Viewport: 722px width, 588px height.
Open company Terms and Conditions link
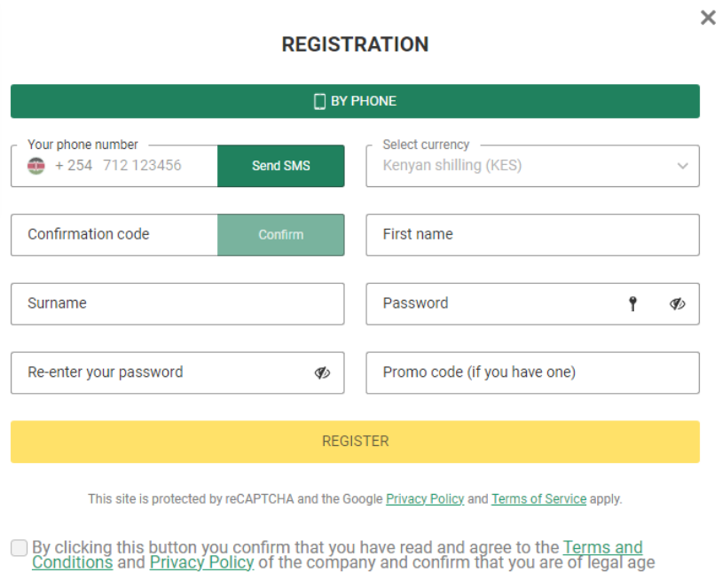coord(602,547)
